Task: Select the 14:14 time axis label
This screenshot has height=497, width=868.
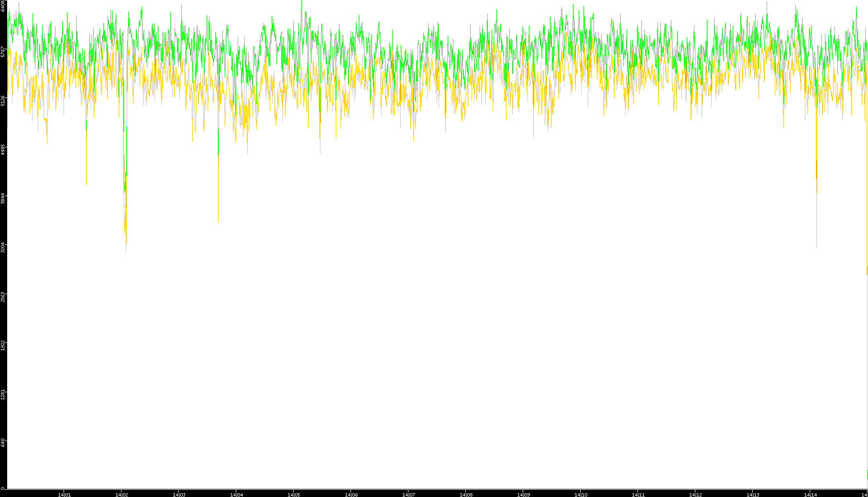Action: pyautogui.click(x=810, y=495)
